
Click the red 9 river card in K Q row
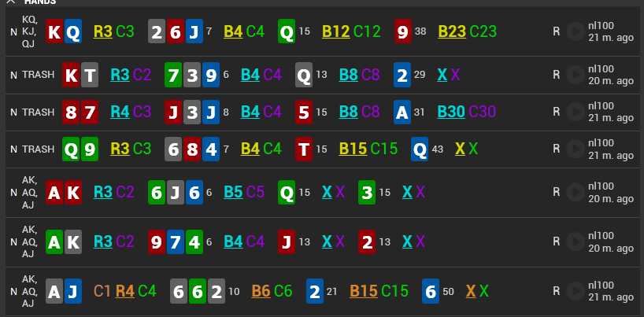point(402,31)
